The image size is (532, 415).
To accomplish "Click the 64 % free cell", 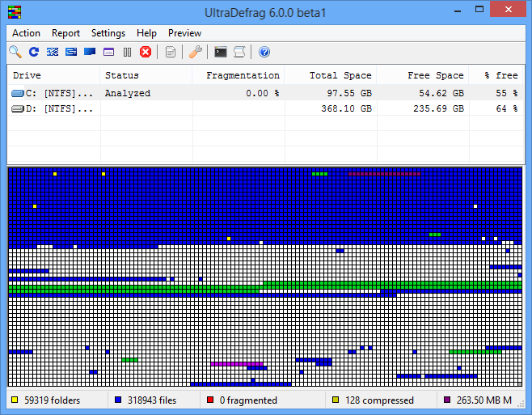I will tap(507, 108).
